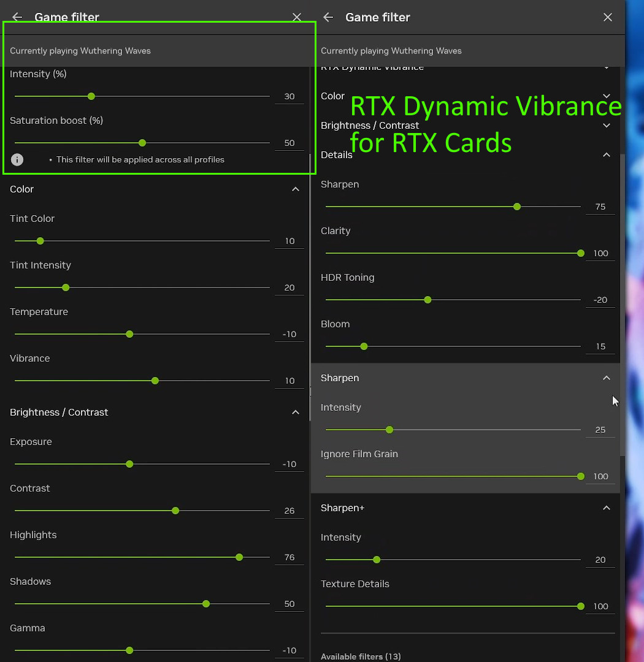Collapse the left panel's Brightness / Contrast section
Image resolution: width=644 pixels, height=662 pixels.
(x=296, y=413)
